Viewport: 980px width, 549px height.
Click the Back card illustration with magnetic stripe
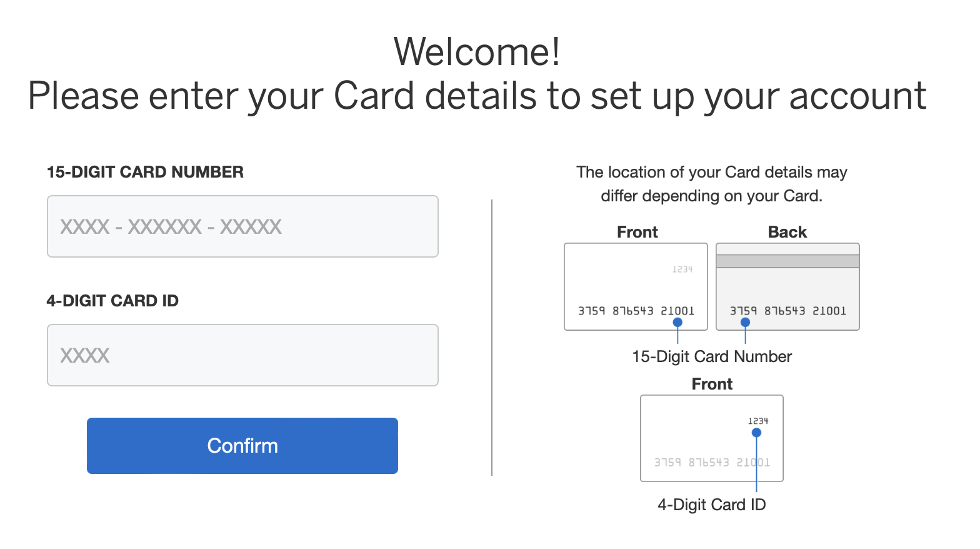(787, 286)
